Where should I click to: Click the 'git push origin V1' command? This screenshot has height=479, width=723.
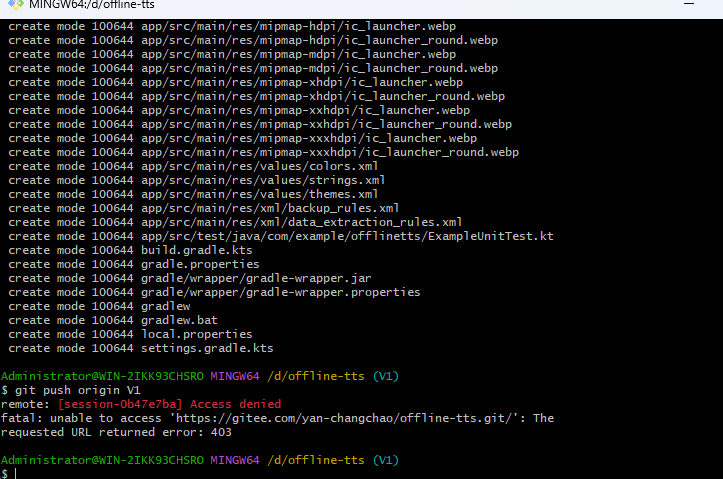pyautogui.click(x=78, y=390)
